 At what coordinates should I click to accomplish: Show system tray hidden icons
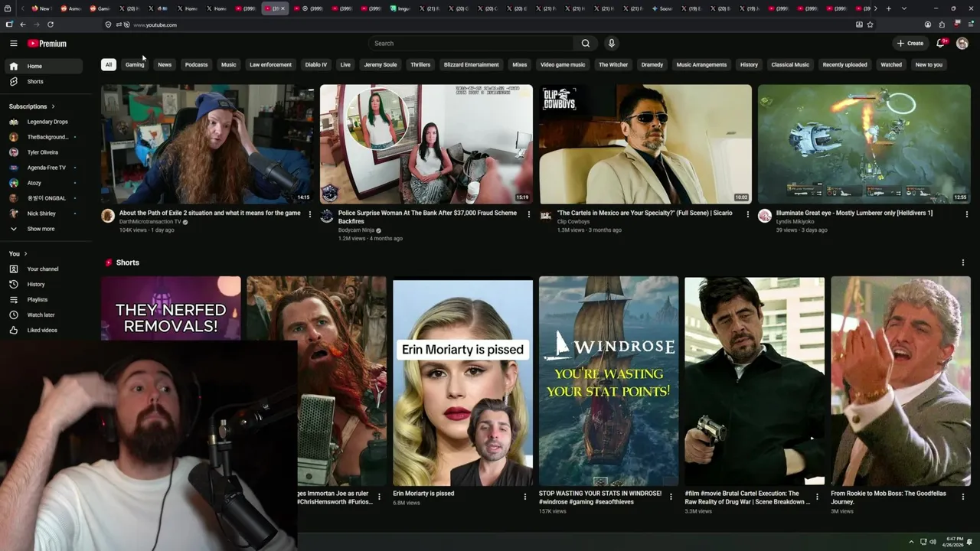pos(911,542)
